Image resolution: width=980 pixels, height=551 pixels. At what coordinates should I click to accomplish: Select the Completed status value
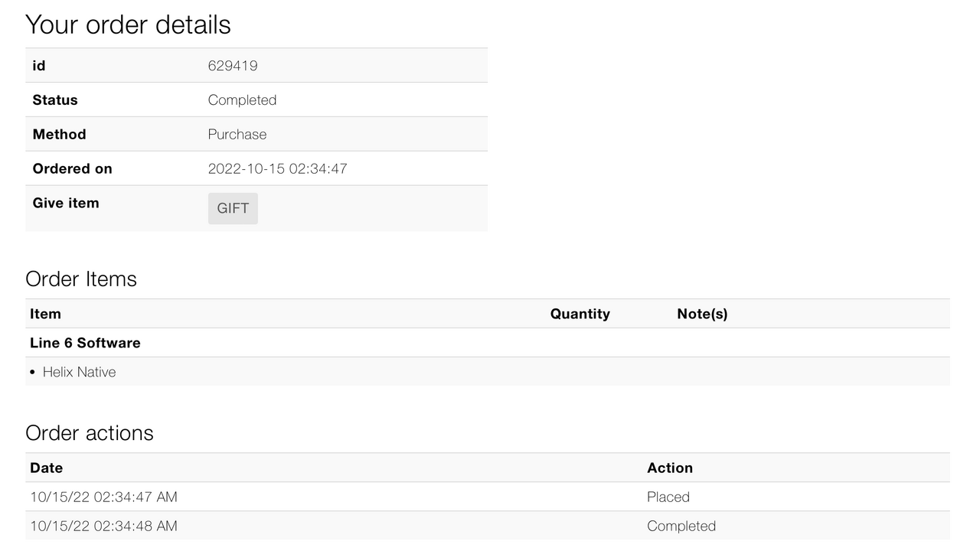click(242, 100)
